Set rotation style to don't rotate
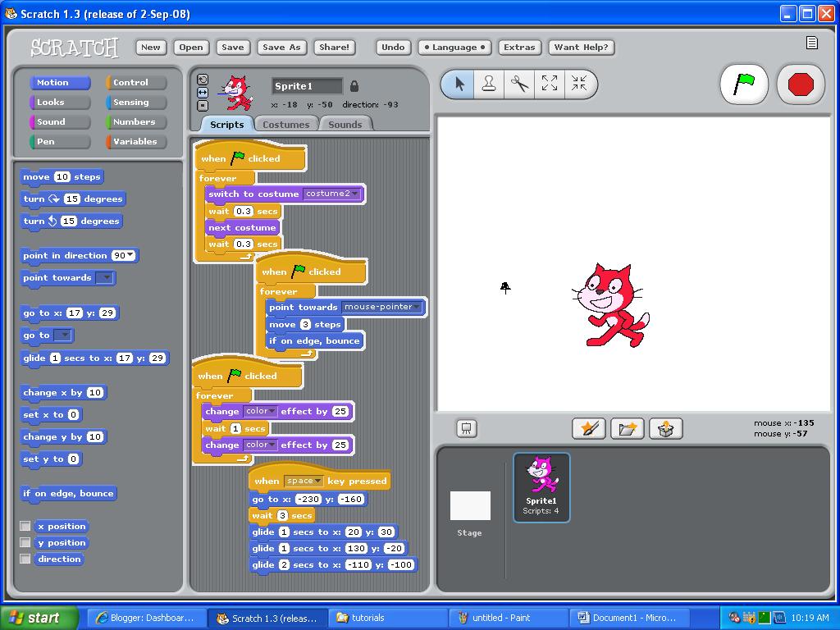This screenshot has width=840, height=630. (203, 106)
